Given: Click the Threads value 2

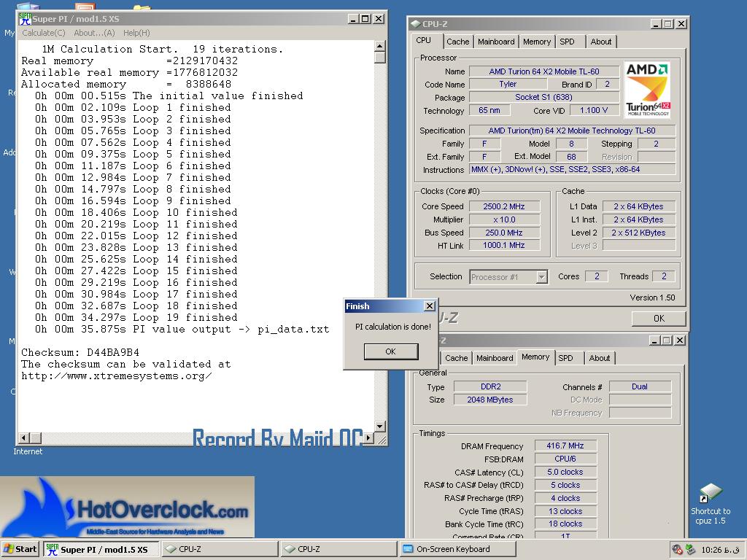Looking at the screenshot, I should pos(664,276).
